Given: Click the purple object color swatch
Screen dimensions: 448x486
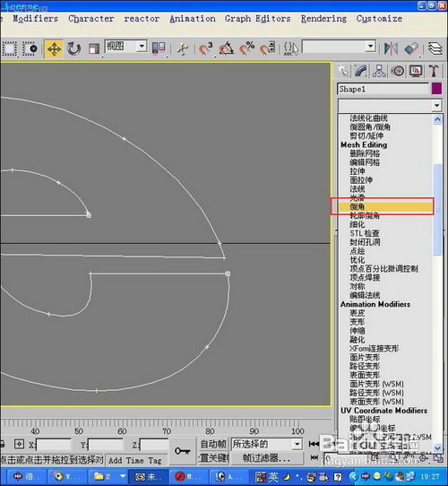Looking at the screenshot, I should [436, 89].
